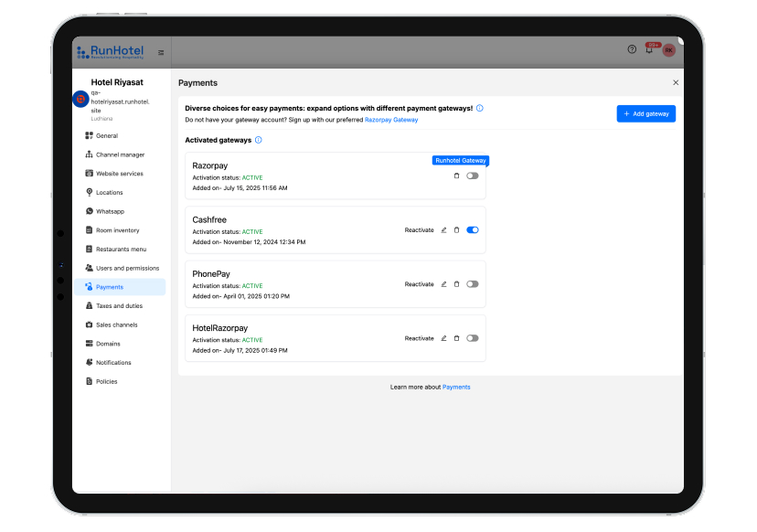This screenshot has width=757, height=532.
Task: Edit the Cashfree gateway
Action: [443, 230]
